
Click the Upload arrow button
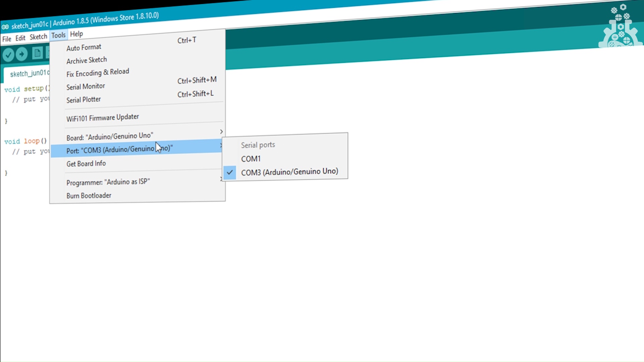click(22, 54)
